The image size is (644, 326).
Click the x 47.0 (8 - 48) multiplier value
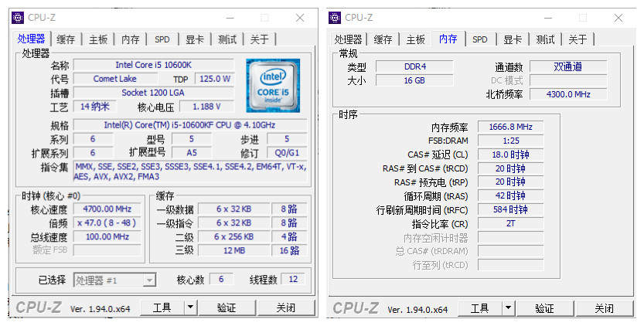[x=107, y=223]
